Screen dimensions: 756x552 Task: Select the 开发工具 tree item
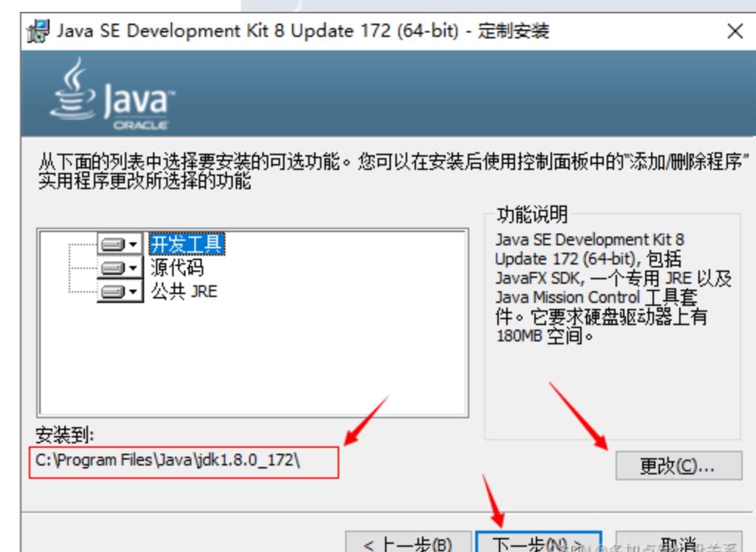[186, 244]
